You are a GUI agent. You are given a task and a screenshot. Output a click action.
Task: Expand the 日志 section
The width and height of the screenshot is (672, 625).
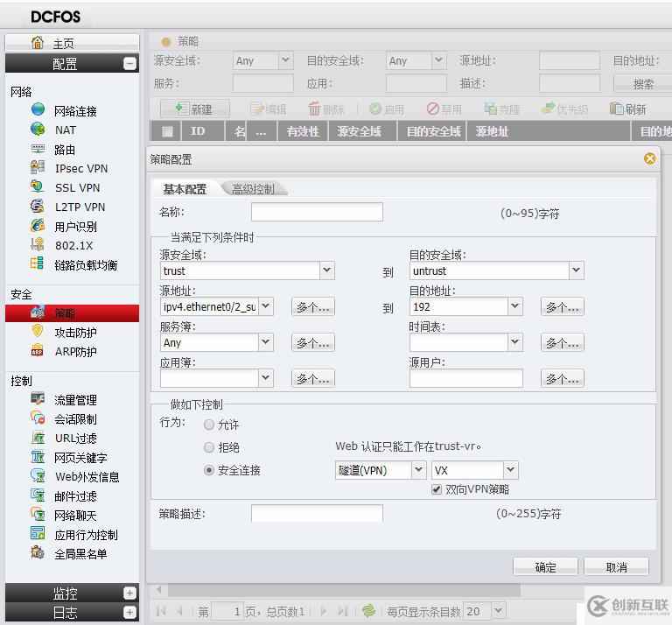click(129, 612)
